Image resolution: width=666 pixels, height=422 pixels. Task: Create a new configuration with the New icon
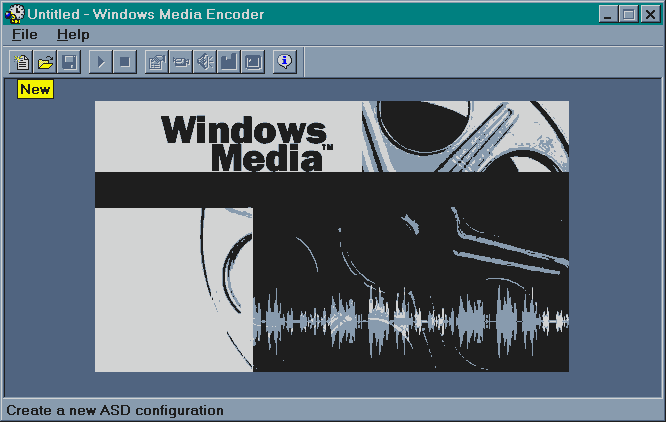[22, 62]
